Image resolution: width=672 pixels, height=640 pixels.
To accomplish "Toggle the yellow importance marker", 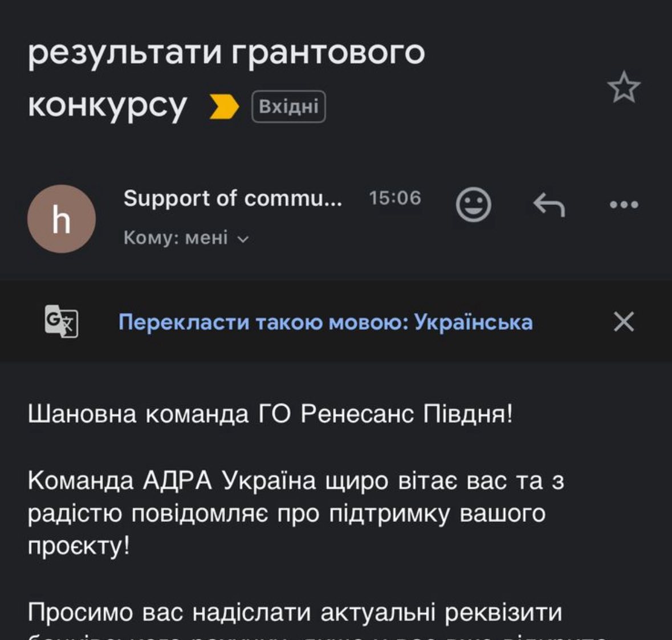I will [x=224, y=107].
